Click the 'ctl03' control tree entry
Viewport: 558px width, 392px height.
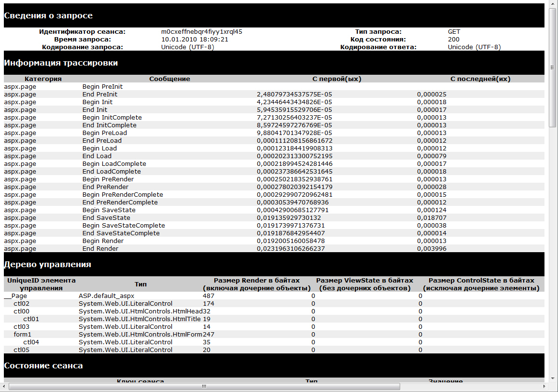[x=22, y=327]
